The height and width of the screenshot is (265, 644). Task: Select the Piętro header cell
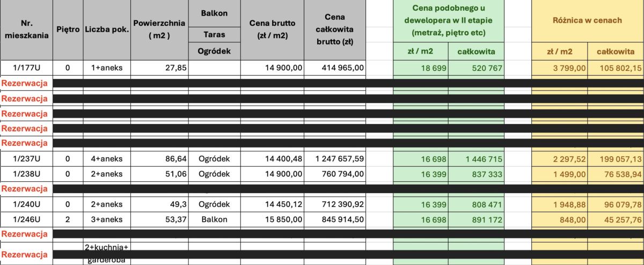(68, 30)
